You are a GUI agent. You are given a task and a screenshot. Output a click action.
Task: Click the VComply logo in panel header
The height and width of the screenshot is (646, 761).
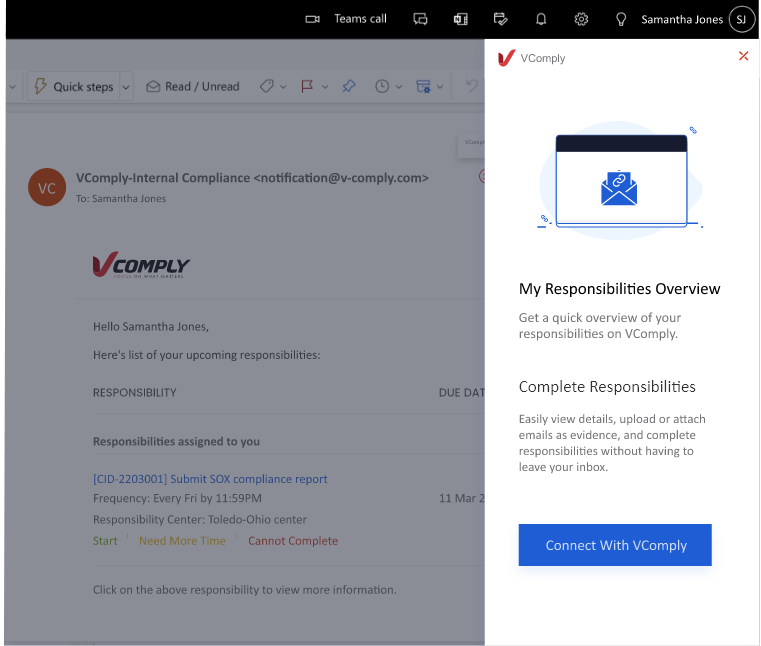tap(506, 58)
